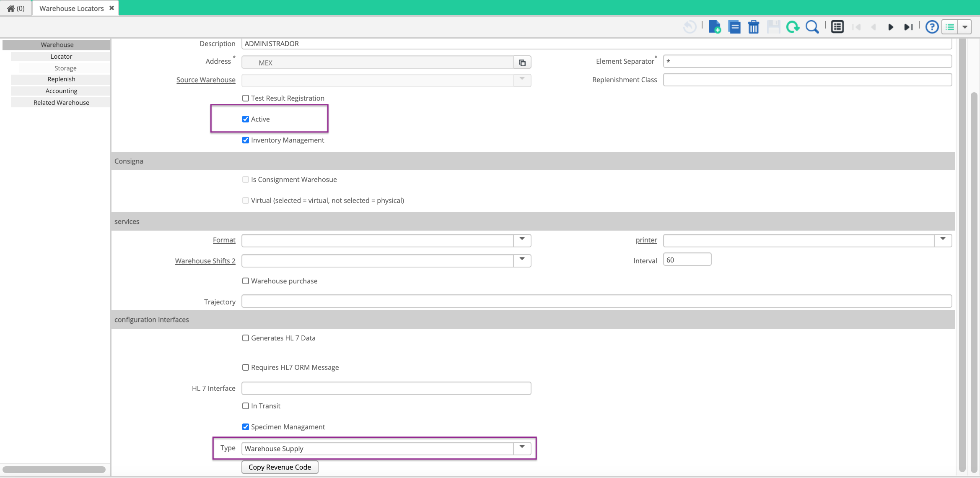Switch to grid view mode
This screenshot has width=980, height=478.
coord(837,26)
